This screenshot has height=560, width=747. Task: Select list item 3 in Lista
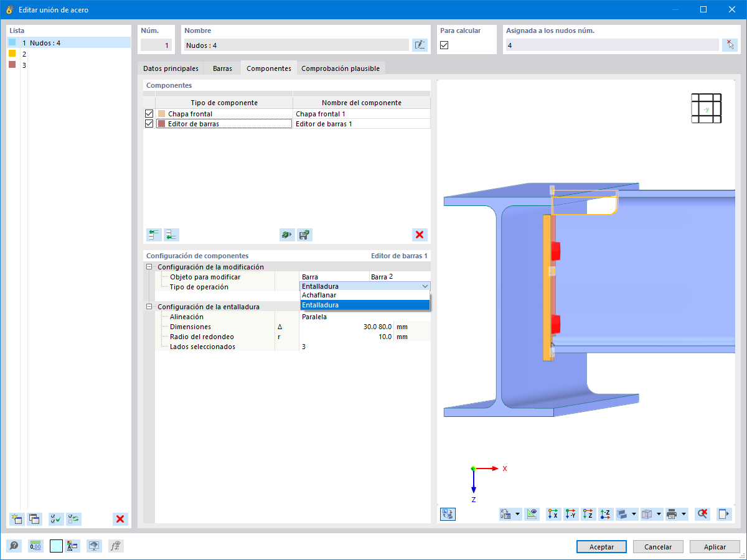pyautogui.click(x=69, y=65)
